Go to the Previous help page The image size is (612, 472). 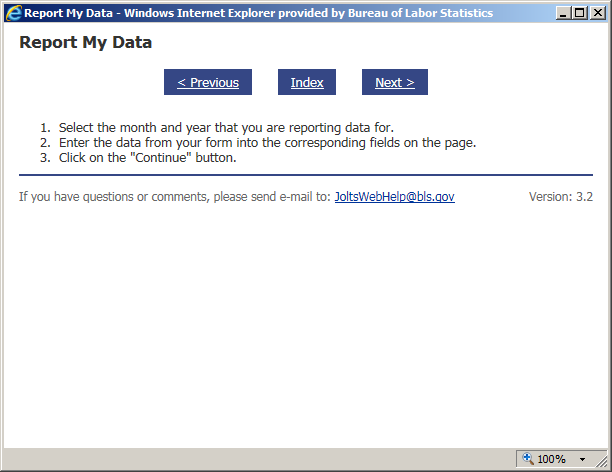tap(208, 82)
